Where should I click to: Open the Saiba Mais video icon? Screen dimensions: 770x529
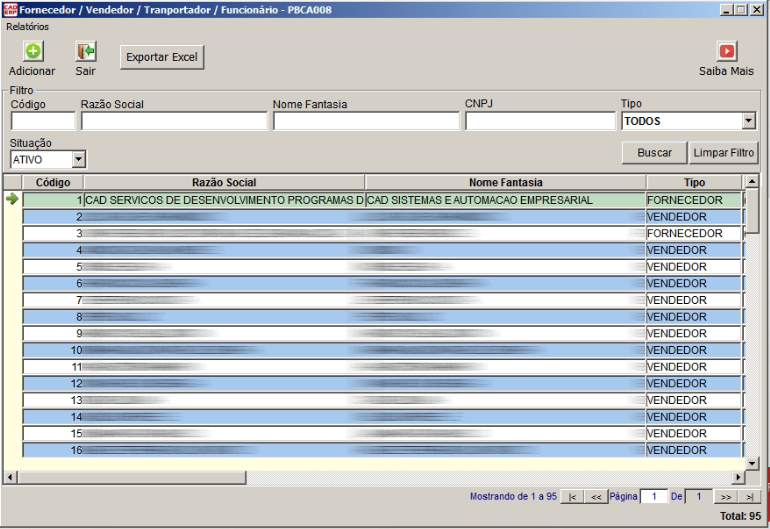(x=727, y=51)
